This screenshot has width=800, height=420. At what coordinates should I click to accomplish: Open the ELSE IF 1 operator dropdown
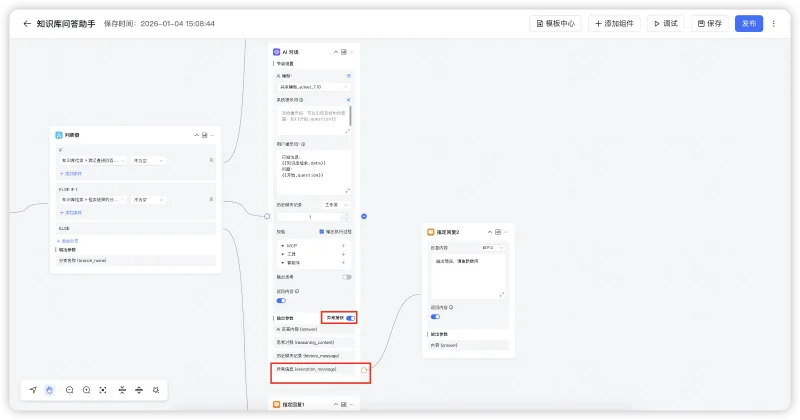148,200
